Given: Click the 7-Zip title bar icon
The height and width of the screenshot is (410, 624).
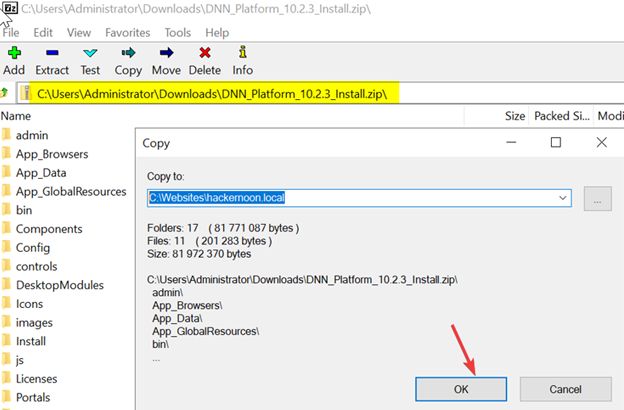Looking at the screenshot, I should coord(10,7).
